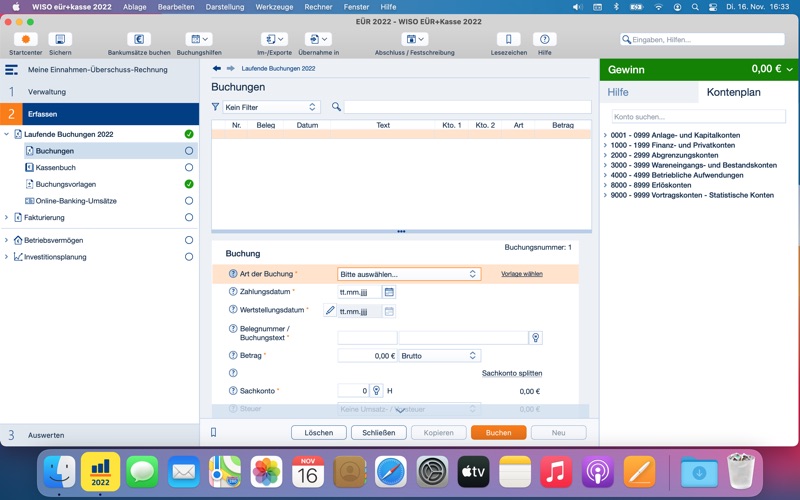Click status circle next to Investitionsplanung
Viewport: 800px width, 500px height.
click(x=189, y=257)
